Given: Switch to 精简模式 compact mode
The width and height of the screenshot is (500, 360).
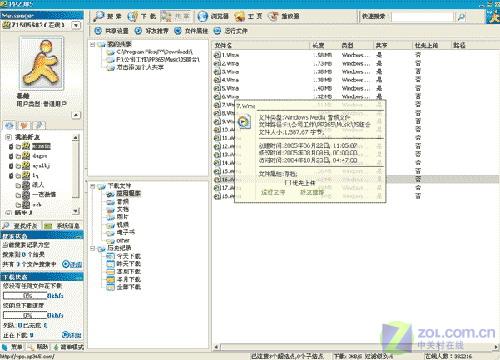Looking at the screenshot, I should tap(69, 347).
